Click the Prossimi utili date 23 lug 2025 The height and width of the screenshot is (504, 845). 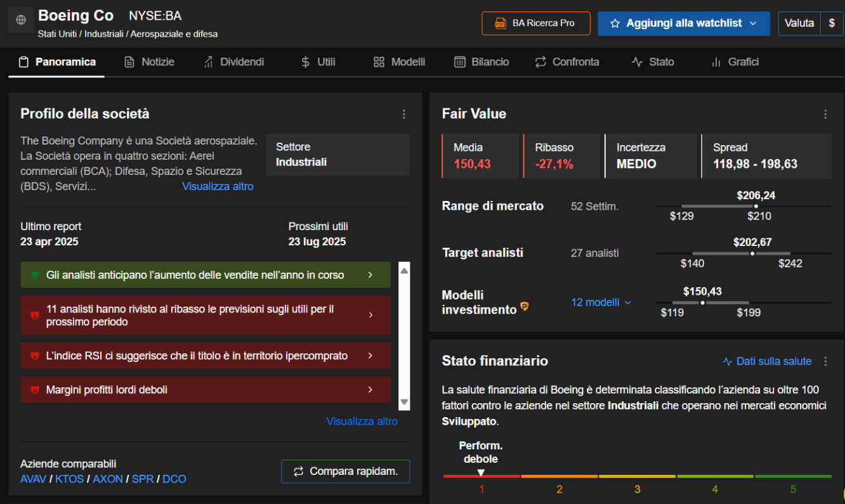(317, 242)
